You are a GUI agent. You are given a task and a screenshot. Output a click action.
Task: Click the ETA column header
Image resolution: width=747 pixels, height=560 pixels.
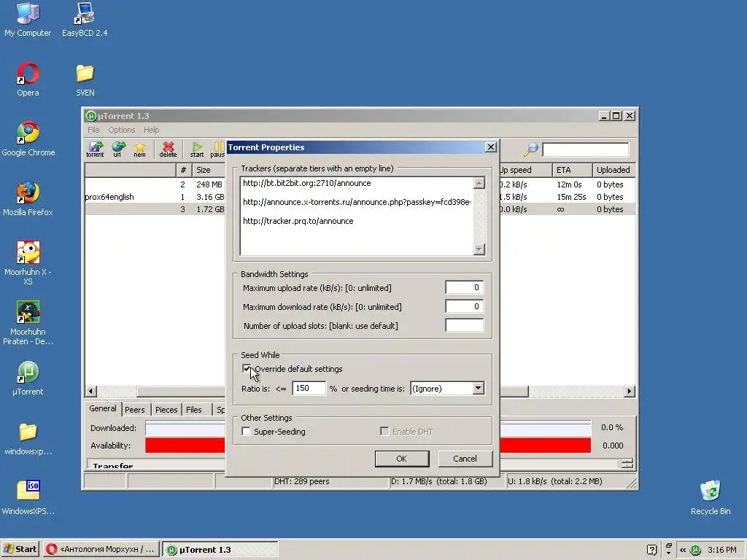(572, 170)
